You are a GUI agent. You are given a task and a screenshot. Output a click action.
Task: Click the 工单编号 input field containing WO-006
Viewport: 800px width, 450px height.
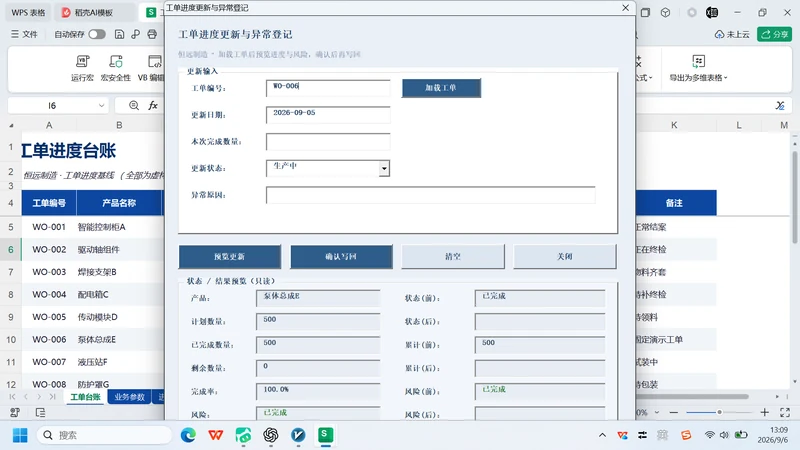(x=328, y=88)
